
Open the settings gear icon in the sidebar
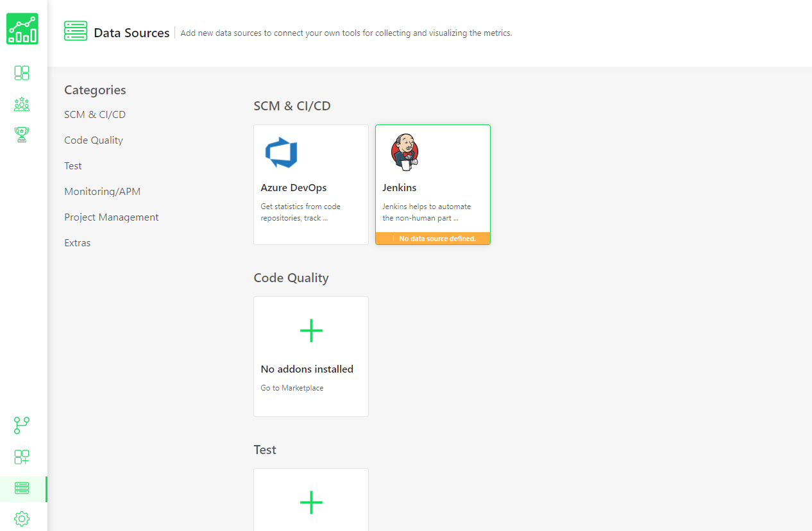[22, 518]
